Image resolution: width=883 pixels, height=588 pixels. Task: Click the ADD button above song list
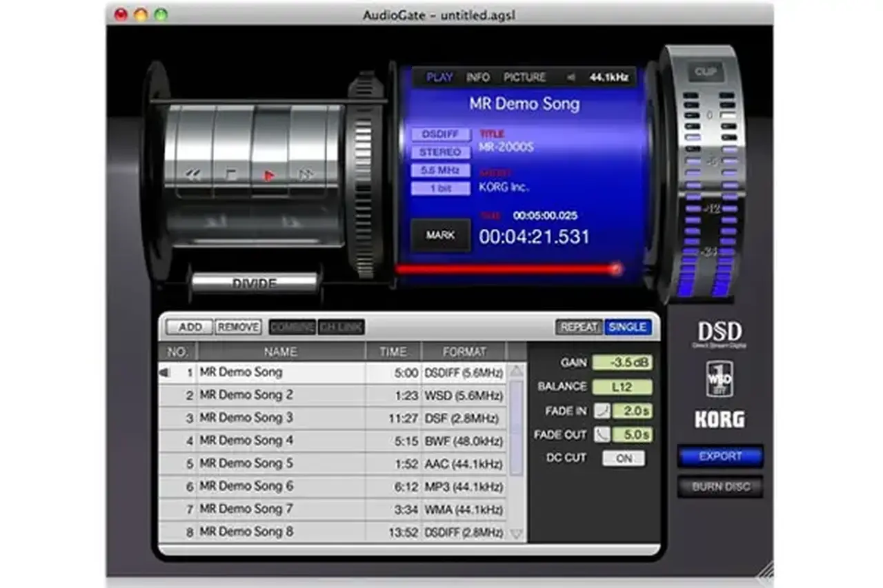190,327
